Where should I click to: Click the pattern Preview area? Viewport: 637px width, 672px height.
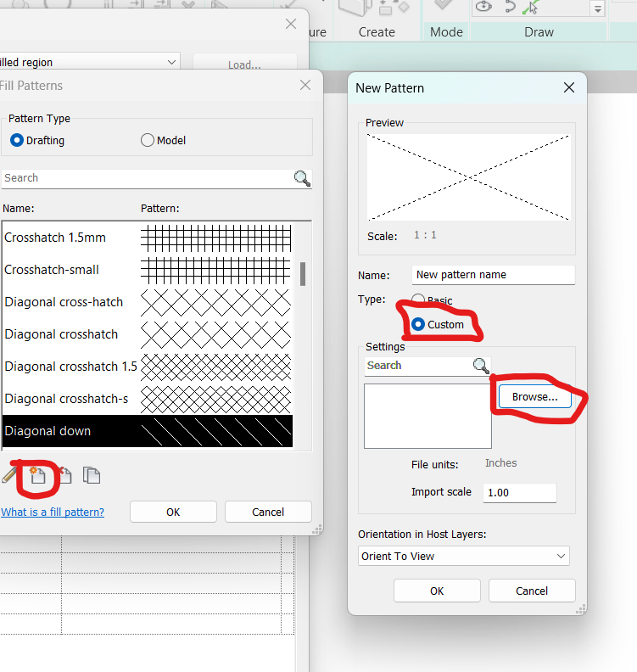point(468,177)
